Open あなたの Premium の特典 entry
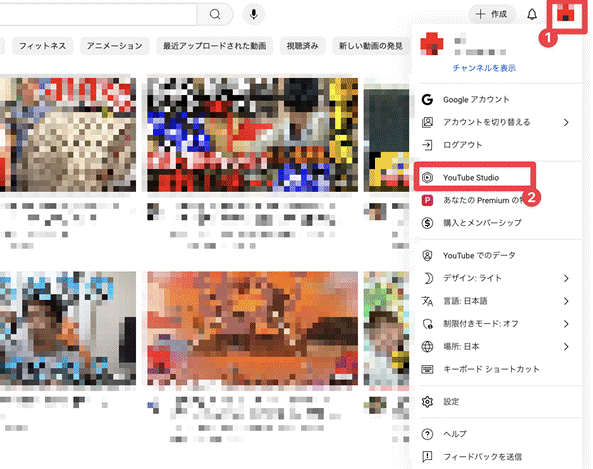Screen dimensions: 593x469 [x=484, y=200]
